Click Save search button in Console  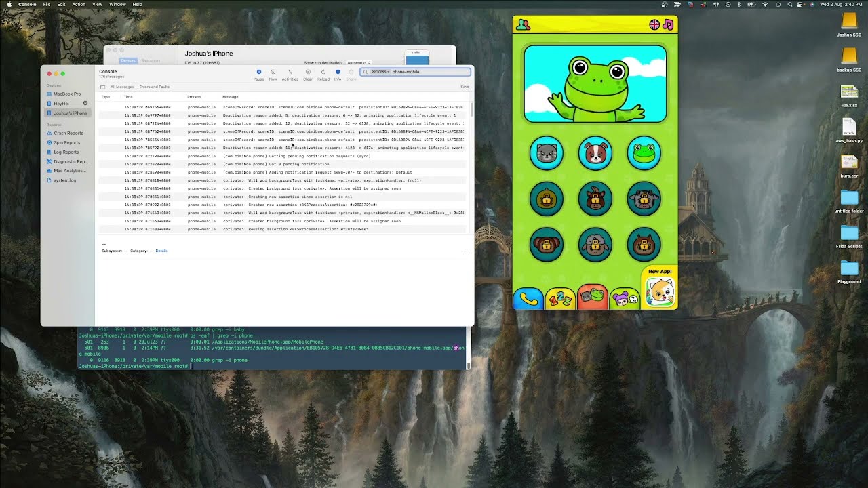point(465,87)
